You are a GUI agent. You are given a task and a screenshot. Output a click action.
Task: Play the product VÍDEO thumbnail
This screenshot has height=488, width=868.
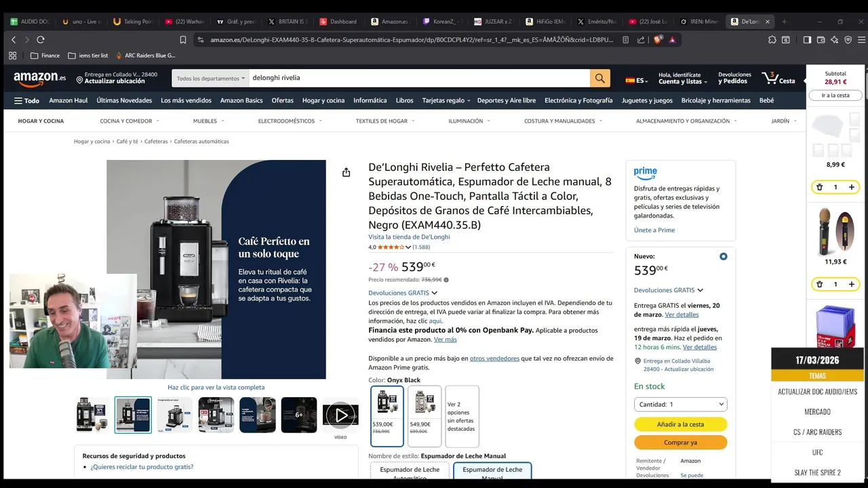pyautogui.click(x=340, y=415)
